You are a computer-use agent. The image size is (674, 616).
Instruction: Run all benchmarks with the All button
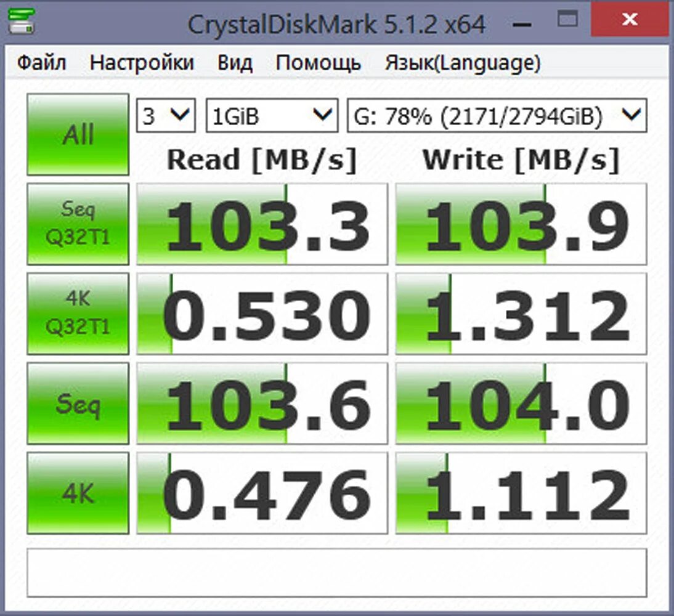(x=78, y=134)
